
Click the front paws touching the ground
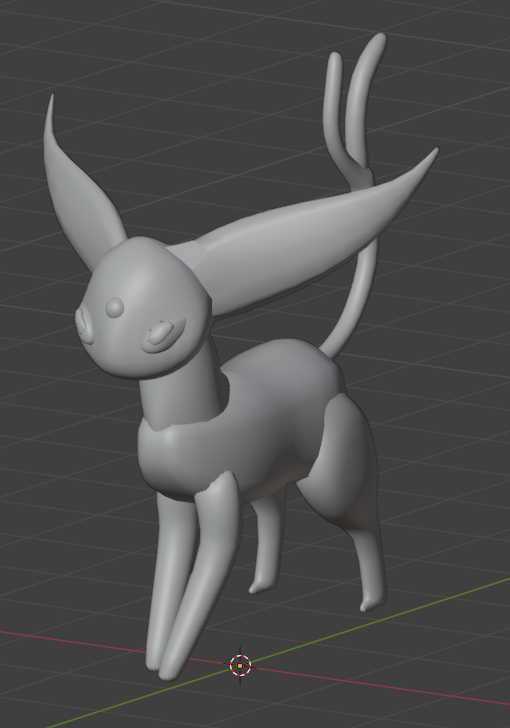tap(163, 664)
